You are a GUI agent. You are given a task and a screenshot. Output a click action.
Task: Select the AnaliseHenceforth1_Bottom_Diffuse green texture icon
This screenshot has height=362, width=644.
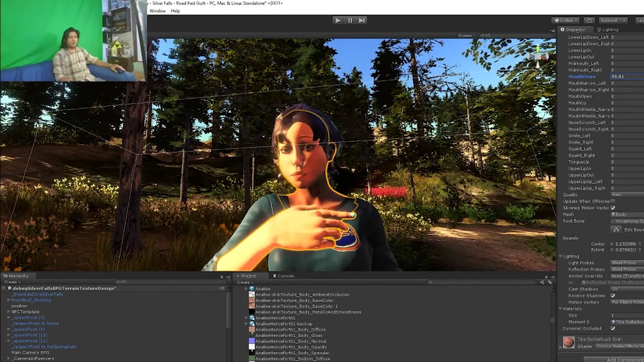pyautogui.click(x=252, y=358)
